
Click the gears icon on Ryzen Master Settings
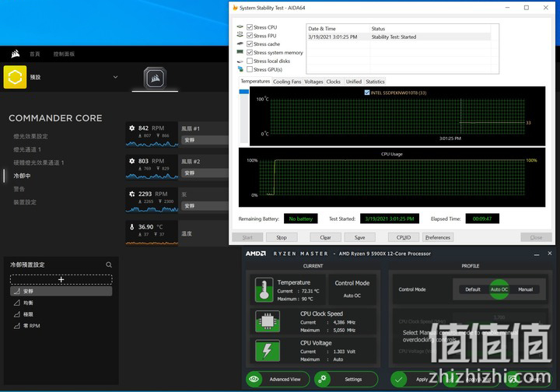coord(322,379)
